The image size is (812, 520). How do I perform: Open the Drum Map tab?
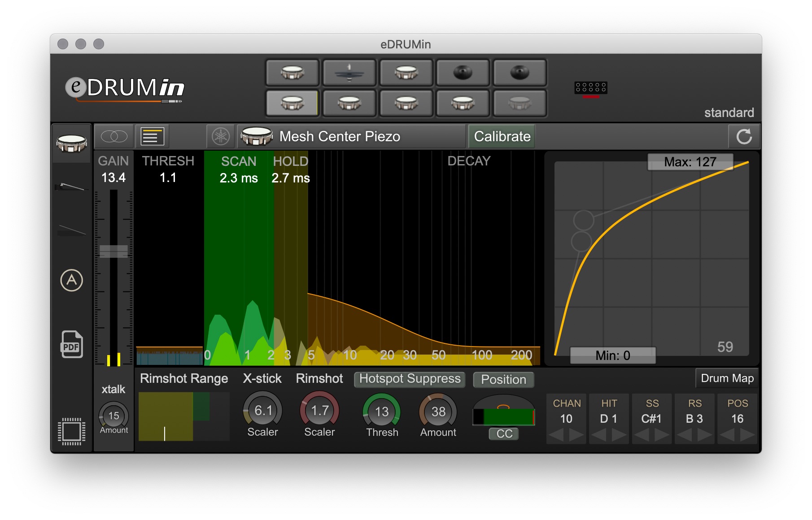(727, 378)
